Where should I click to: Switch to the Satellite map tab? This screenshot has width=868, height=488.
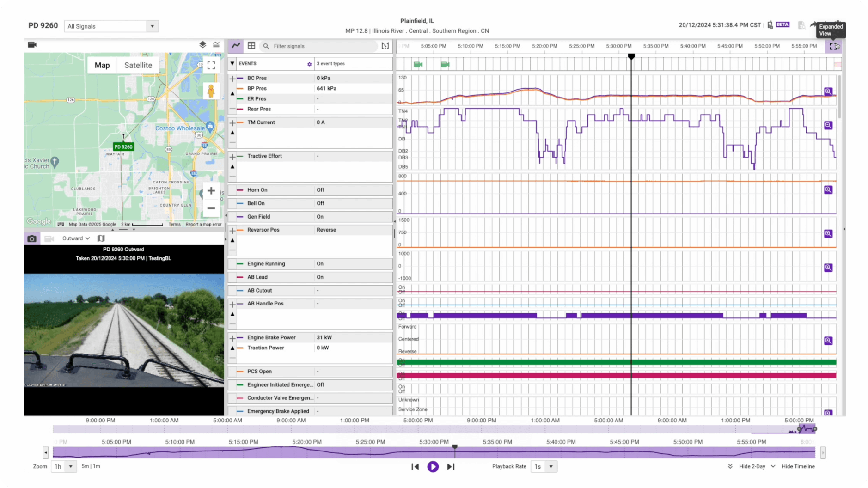(x=138, y=65)
